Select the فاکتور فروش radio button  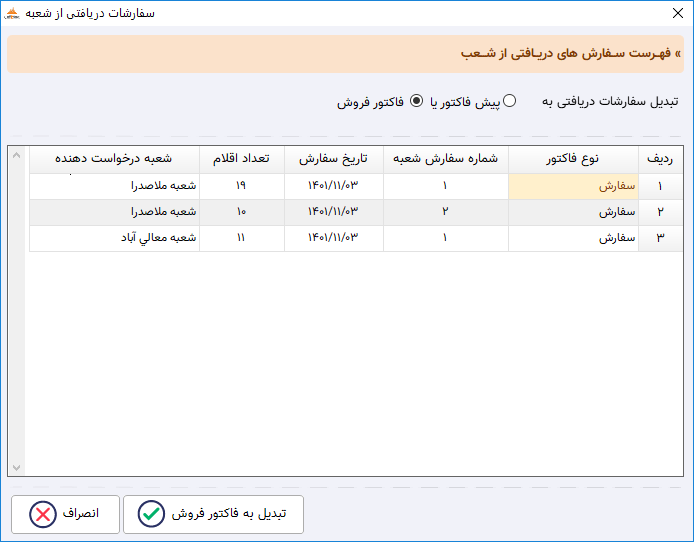pyautogui.click(x=416, y=101)
